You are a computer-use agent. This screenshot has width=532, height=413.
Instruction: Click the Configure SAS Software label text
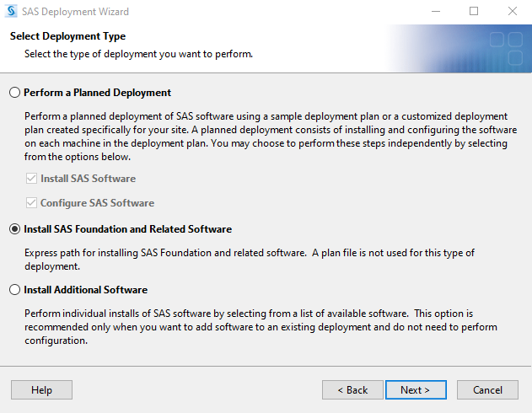click(97, 203)
